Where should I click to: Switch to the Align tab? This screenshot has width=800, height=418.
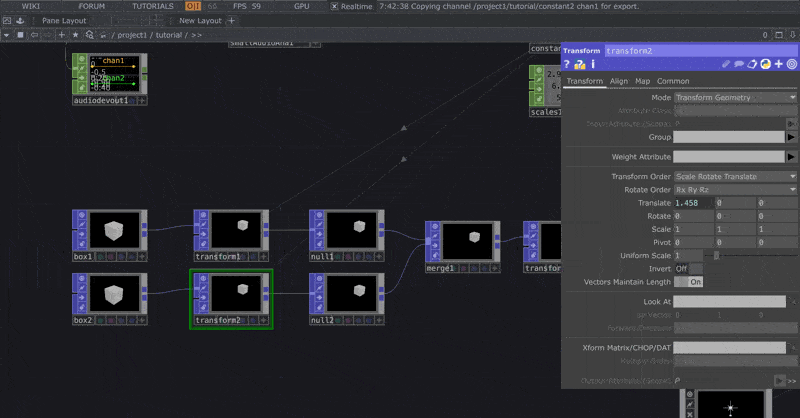pos(619,81)
